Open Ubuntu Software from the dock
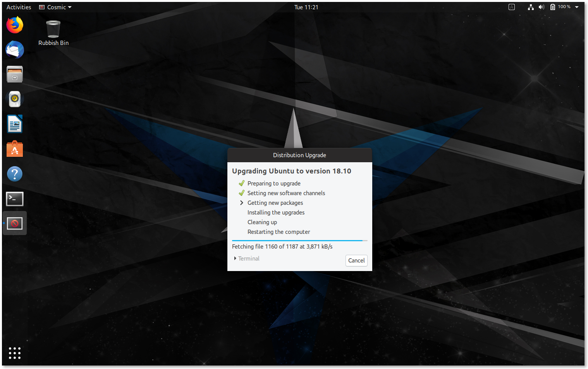The image size is (588, 369). point(15,149)
